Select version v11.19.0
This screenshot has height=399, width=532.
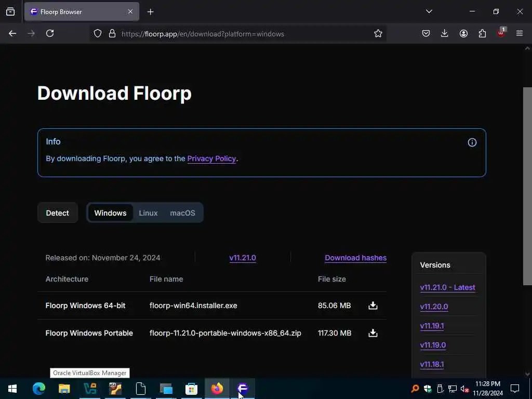pos(433,345)
